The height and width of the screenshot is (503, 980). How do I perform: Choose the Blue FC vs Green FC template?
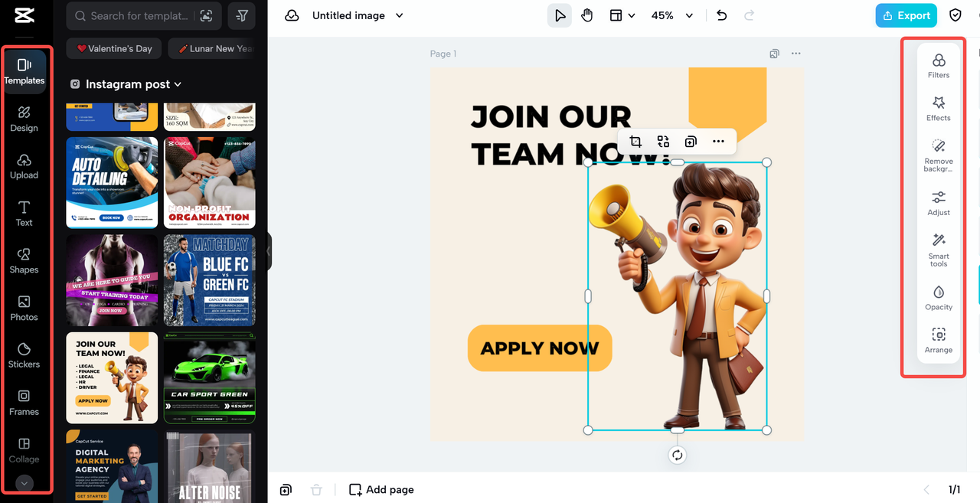tap(210, 280)
